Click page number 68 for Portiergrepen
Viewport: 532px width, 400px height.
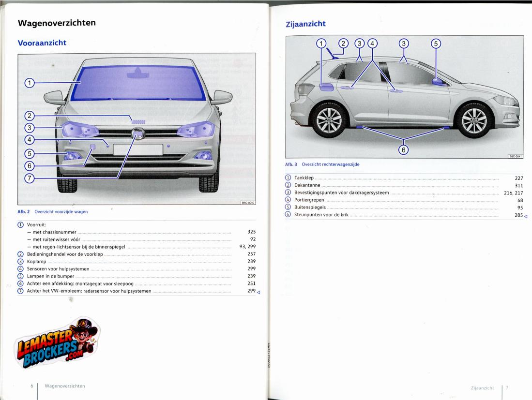(x=520, y=200)
